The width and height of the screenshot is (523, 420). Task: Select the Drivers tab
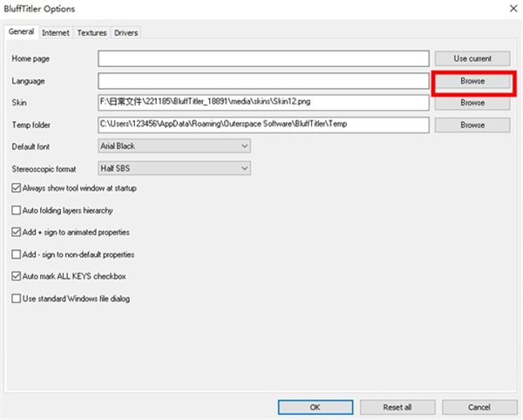[126, 33]
